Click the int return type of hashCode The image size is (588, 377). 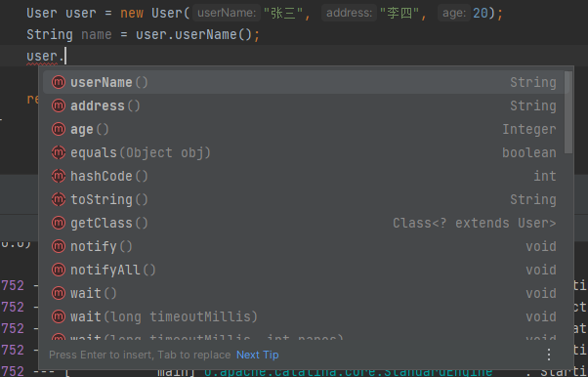[545, 176]
